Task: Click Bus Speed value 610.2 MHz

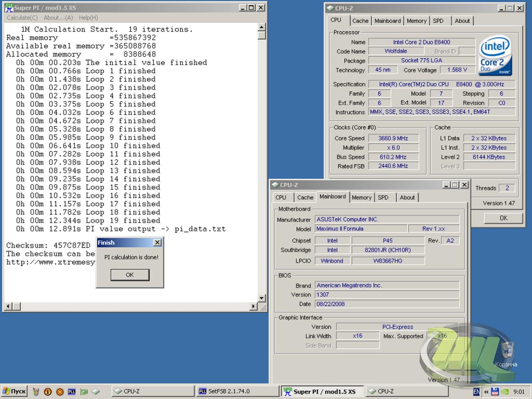Action: 393,157
